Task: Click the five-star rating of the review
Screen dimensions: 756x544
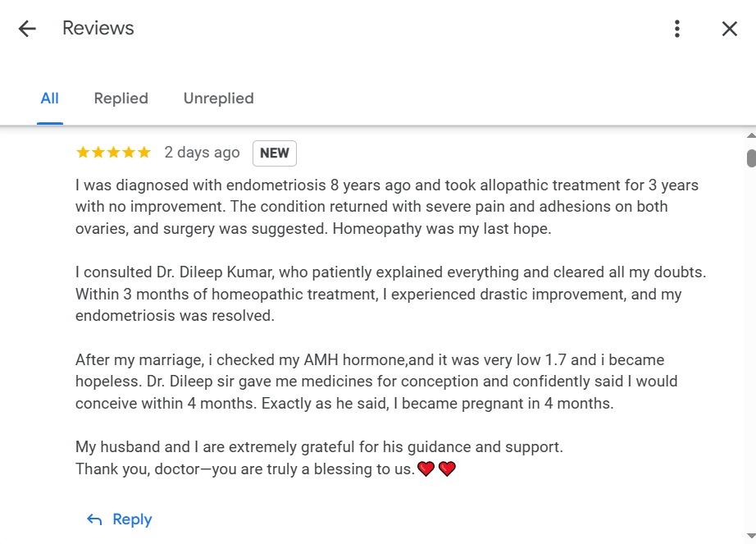Action: pyautogui.click(x=113, y=153)
